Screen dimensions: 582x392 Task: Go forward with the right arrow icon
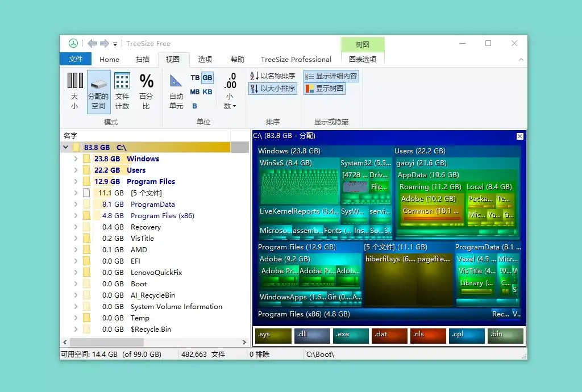pos(105,43)
